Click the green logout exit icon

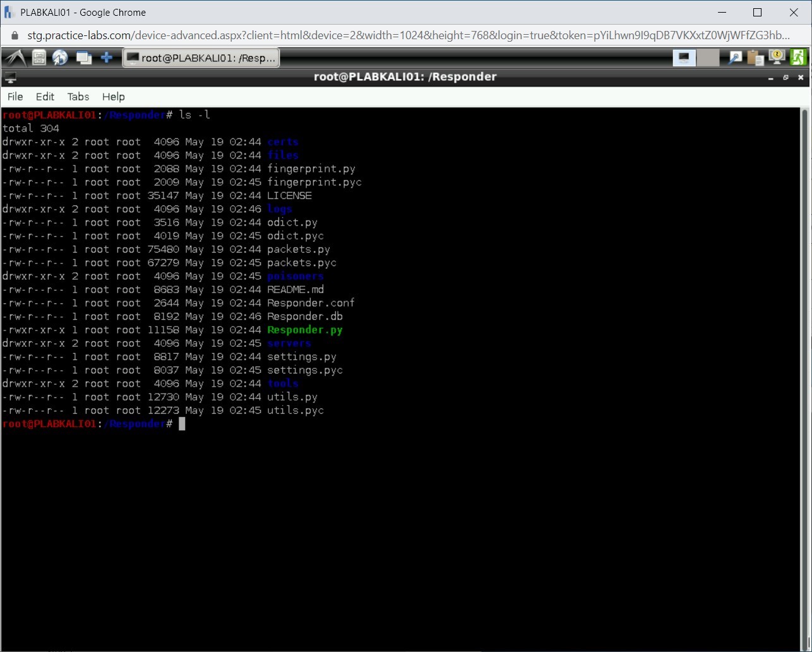pyautogui.click(x=799, y=57)
